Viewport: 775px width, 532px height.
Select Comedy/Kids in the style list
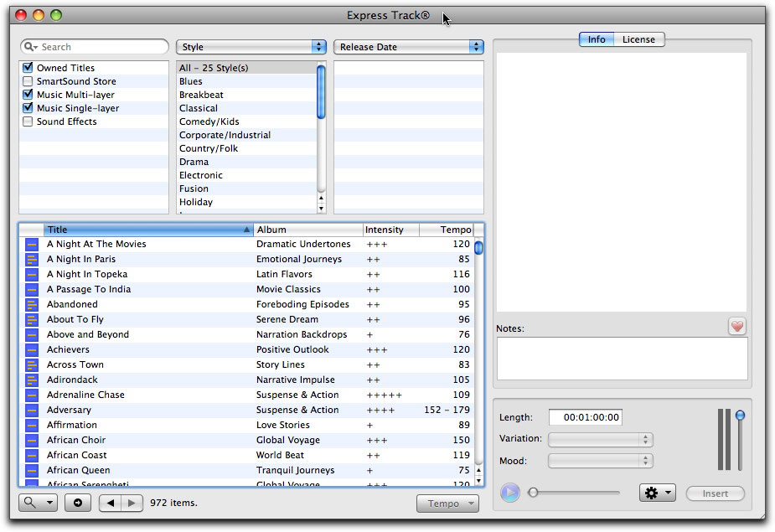(x=246, y=121)
